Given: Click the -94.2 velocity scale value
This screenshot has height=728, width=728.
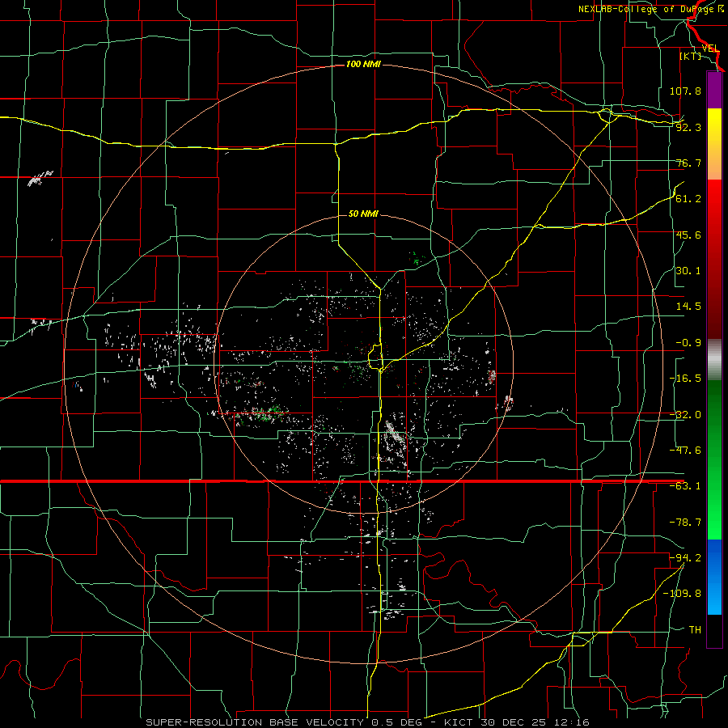Looking at the screenshot, I should point(685,557).
